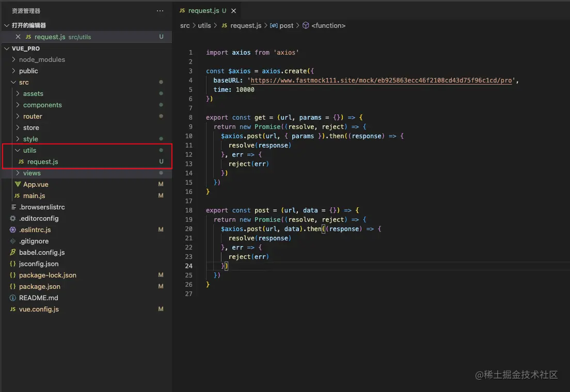Open .gitignore file

34,241
